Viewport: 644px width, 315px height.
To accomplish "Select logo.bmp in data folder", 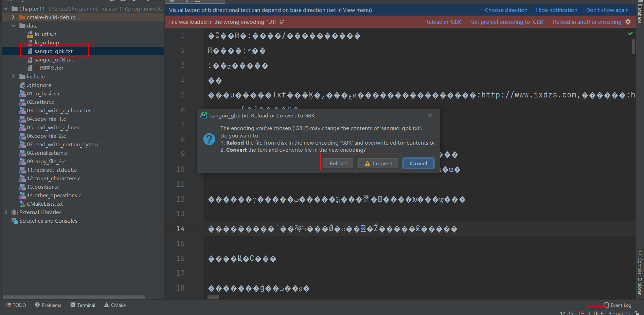I will point(47,42).
